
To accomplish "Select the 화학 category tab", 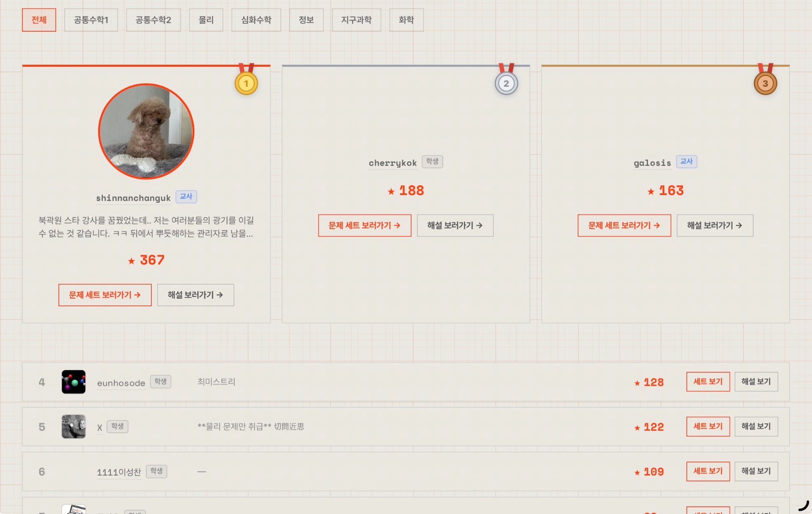I will (406, 20).
